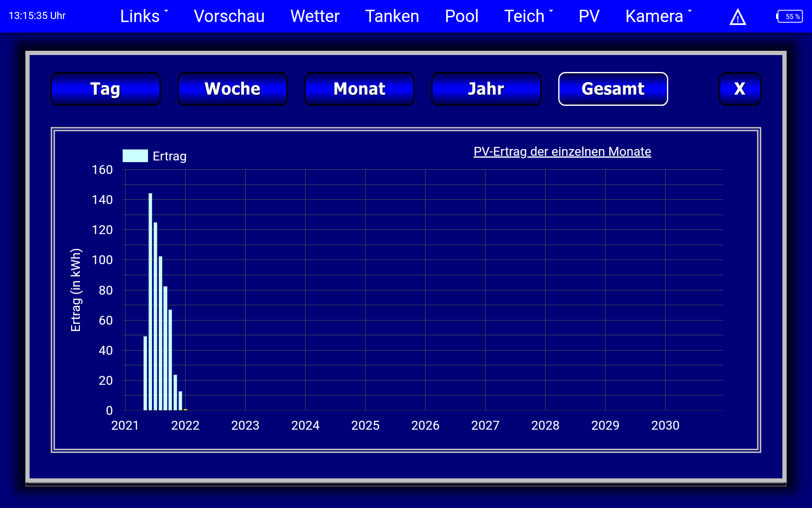
Task: Switch chart to Tag view
Action: [105, 89]
